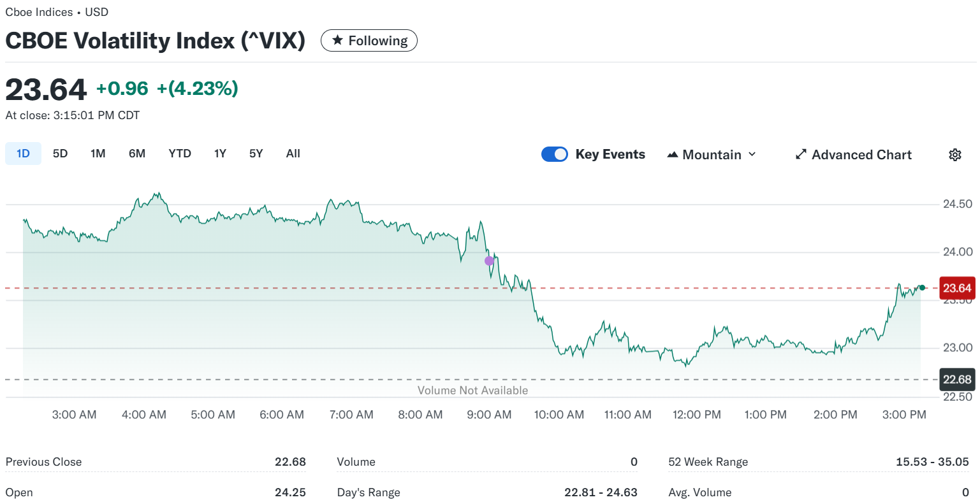Toggle the Key Events switch off
Image resolution: width=980 pixels, height=502 pixels.
coord(554,154)
